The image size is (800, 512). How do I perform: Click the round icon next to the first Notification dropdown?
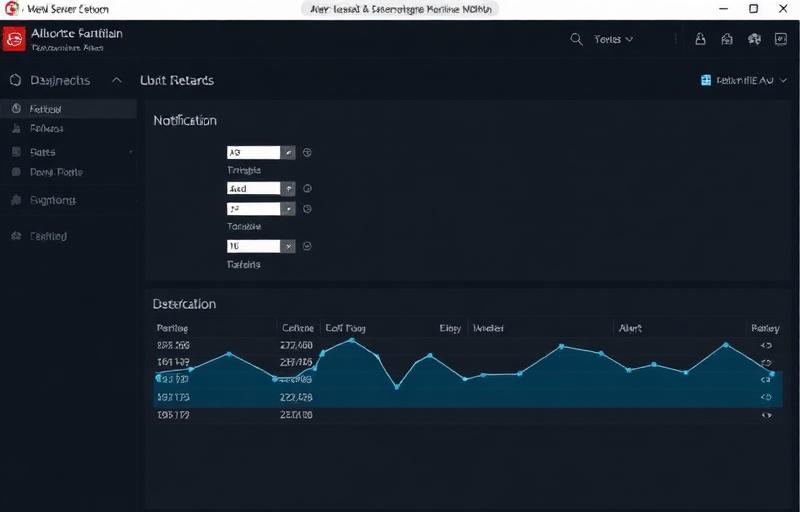click(307, 153)
